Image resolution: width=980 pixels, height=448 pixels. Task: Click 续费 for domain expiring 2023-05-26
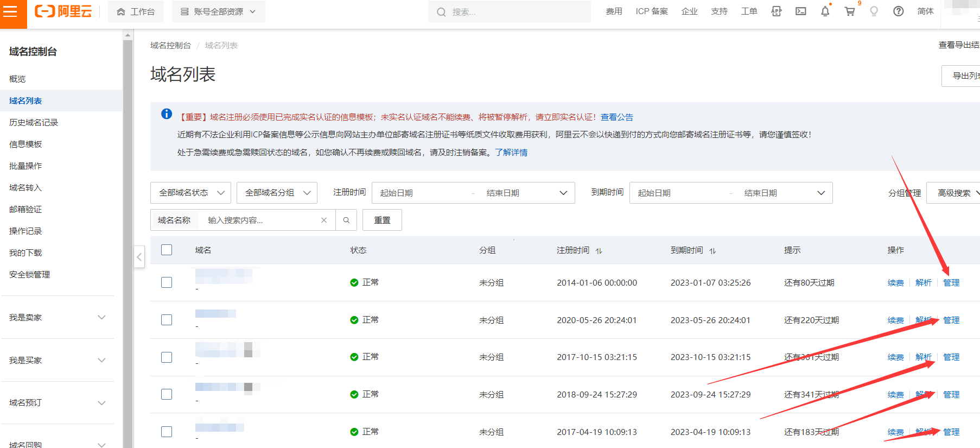(x=896, y=320)
